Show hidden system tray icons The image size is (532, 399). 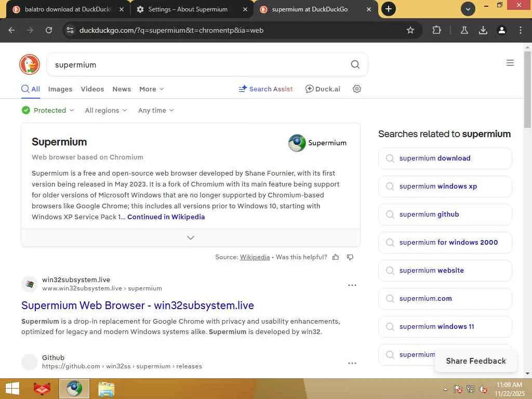445,389
